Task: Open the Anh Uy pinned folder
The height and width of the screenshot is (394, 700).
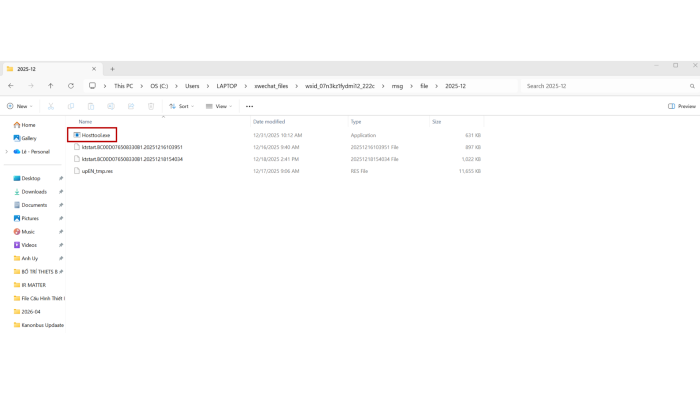Action: (x=26, y=258)
